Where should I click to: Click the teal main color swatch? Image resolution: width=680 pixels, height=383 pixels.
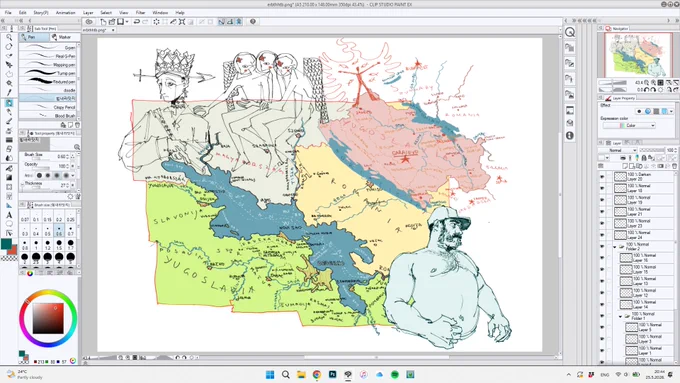(x=6, y=244)
